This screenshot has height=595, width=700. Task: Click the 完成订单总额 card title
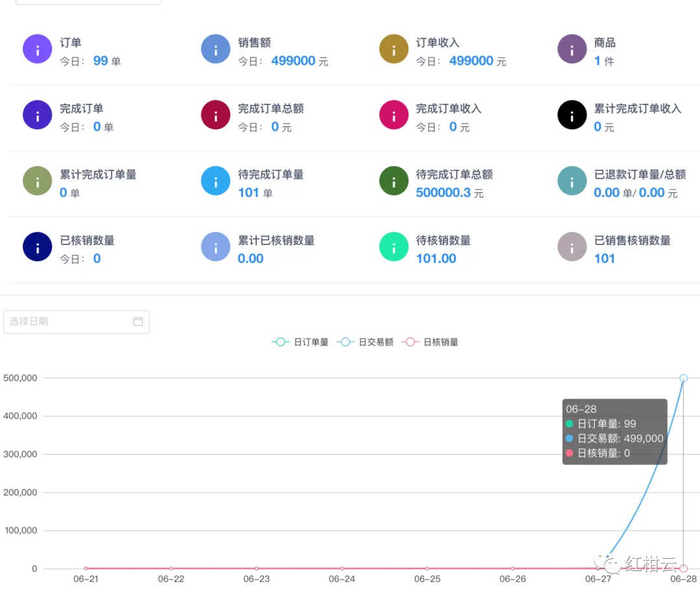click(x=270, y=108)
